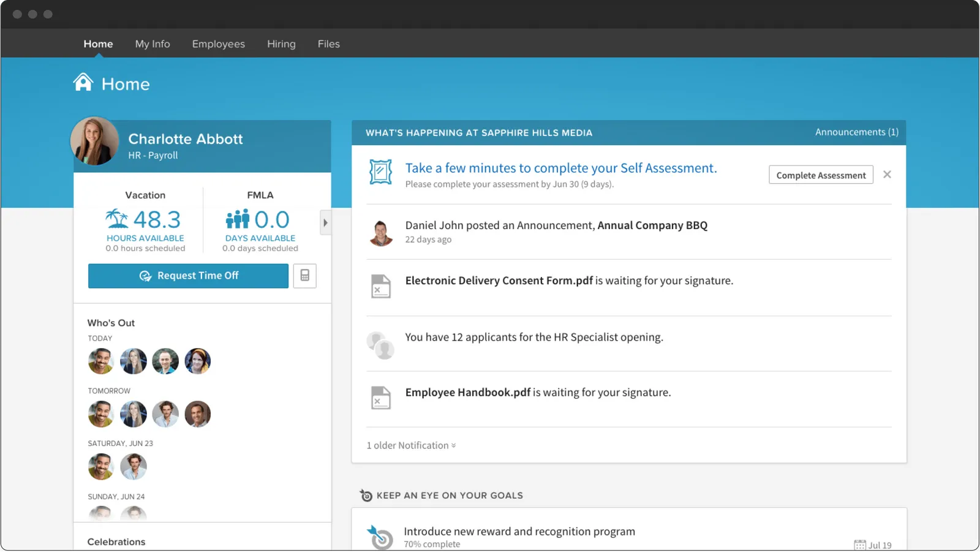
Task: Open the Files section
Action: pos(328,43)
